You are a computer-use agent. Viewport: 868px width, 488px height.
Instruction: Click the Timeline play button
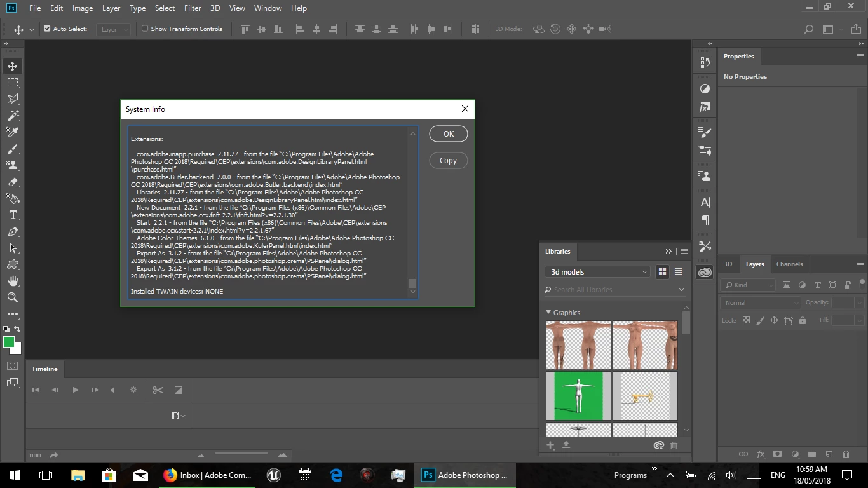[76, 390]
